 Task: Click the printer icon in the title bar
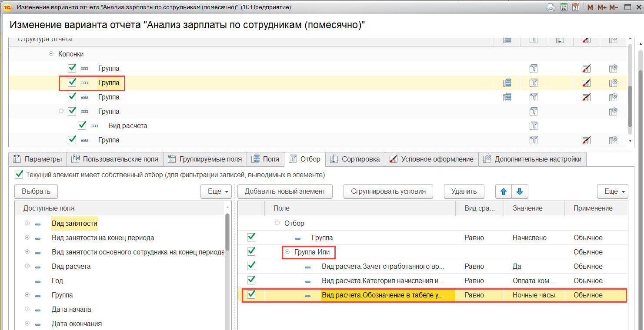tap(551, 7)
